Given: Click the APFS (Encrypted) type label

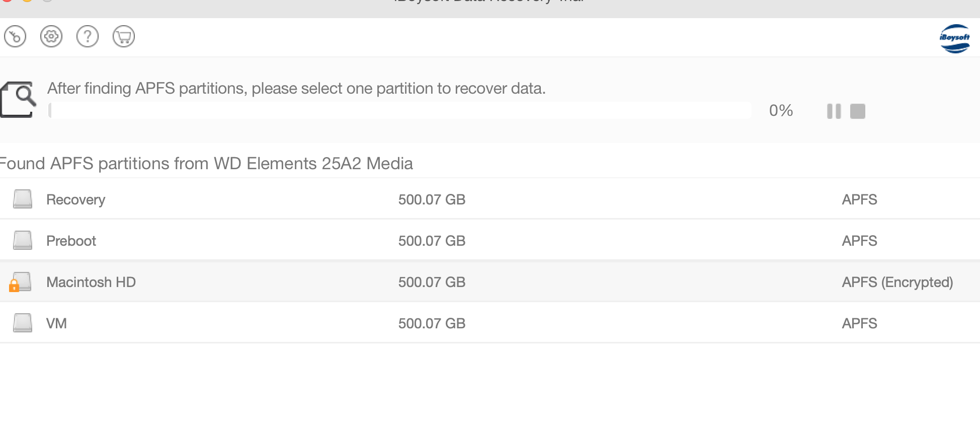Looking at the screenshot, I should [897, 283].
